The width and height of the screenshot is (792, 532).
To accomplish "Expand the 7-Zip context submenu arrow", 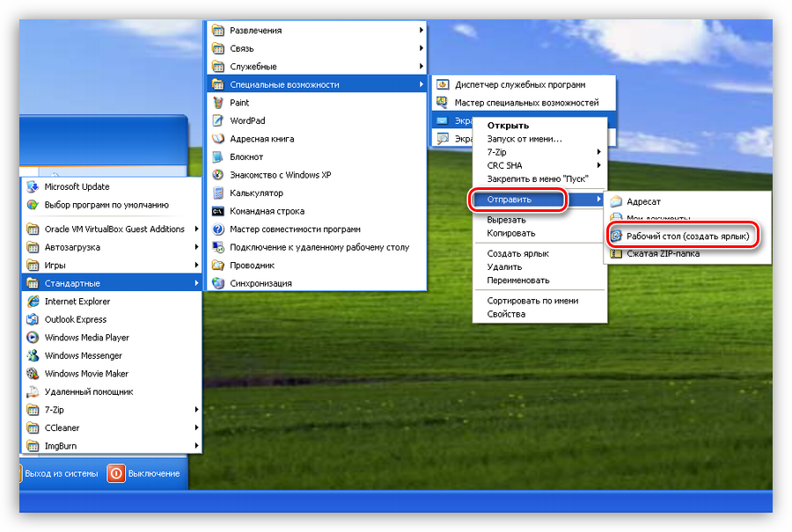I will 598,152.
